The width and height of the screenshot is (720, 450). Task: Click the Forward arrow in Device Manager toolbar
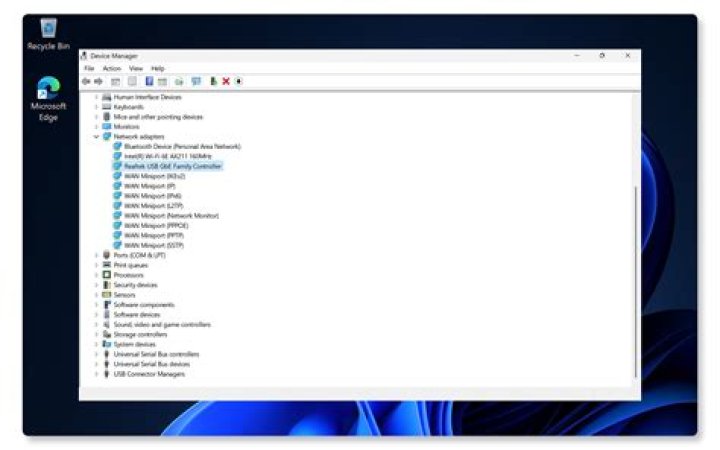98,81
